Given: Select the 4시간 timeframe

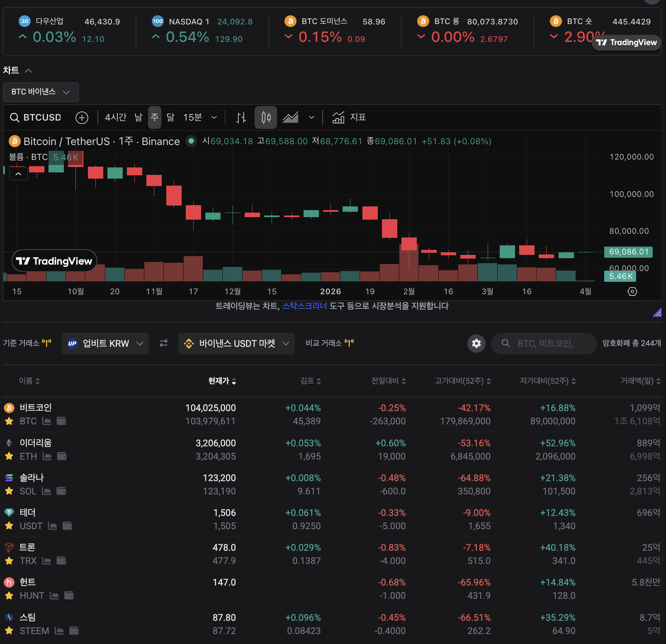Looking at the screenshot, I should [116, 118].
